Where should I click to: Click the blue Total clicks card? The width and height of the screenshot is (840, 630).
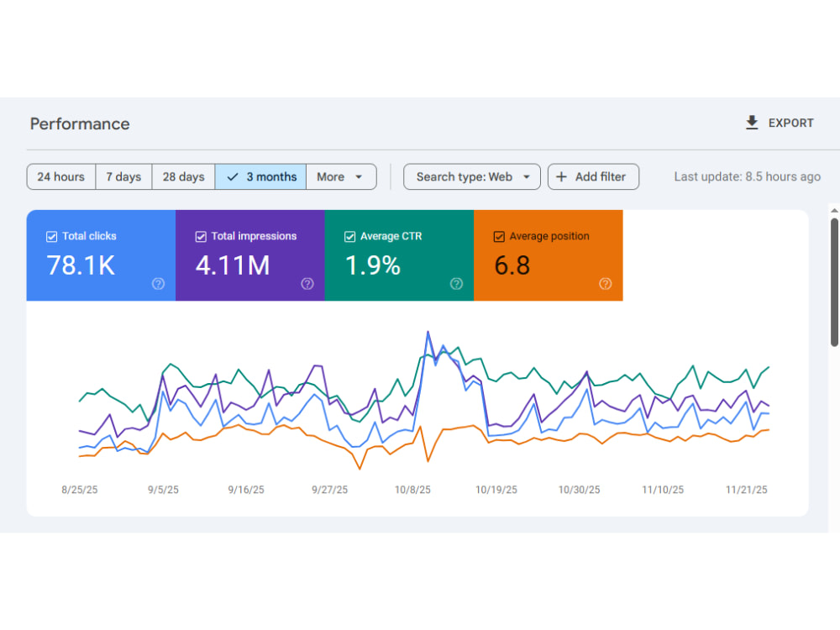(101, 255)
